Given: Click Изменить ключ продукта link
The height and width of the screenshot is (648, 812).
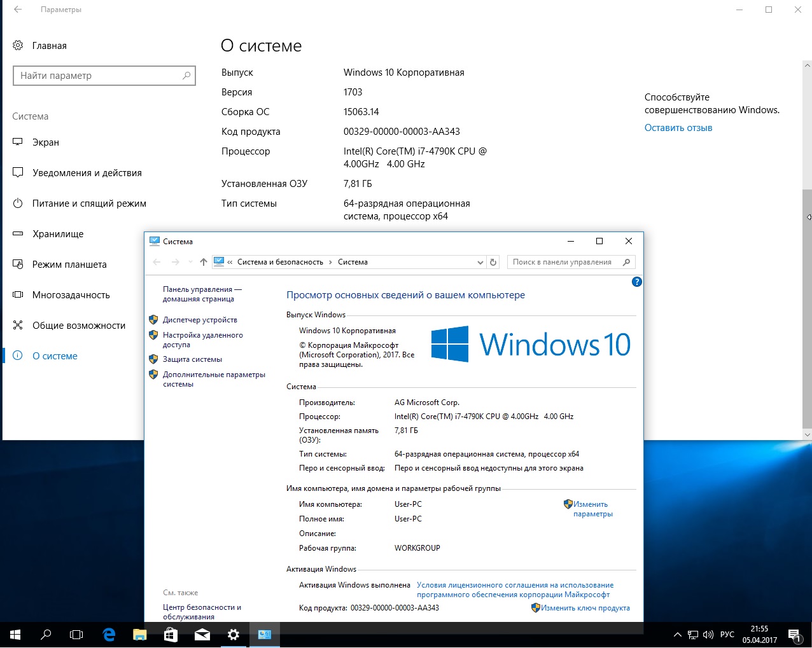Looking at the screenshot, I should point(585,608).
